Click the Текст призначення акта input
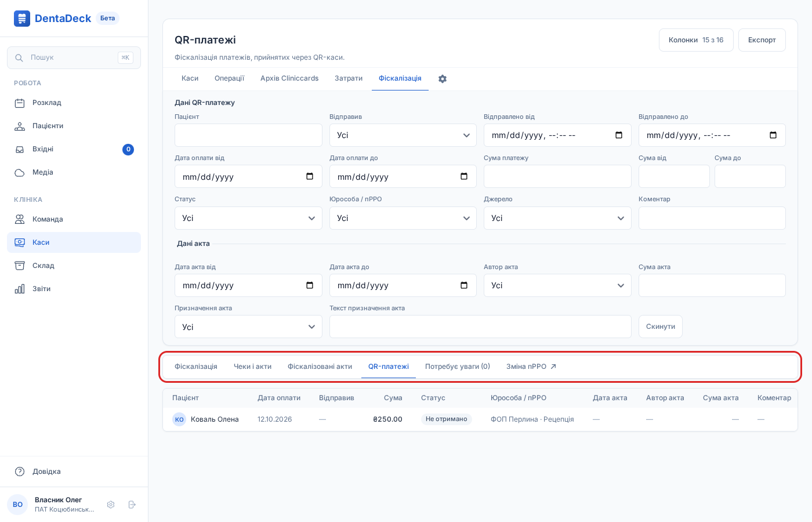This screenshot has width=812, height=522. click(x=480, y=327)
